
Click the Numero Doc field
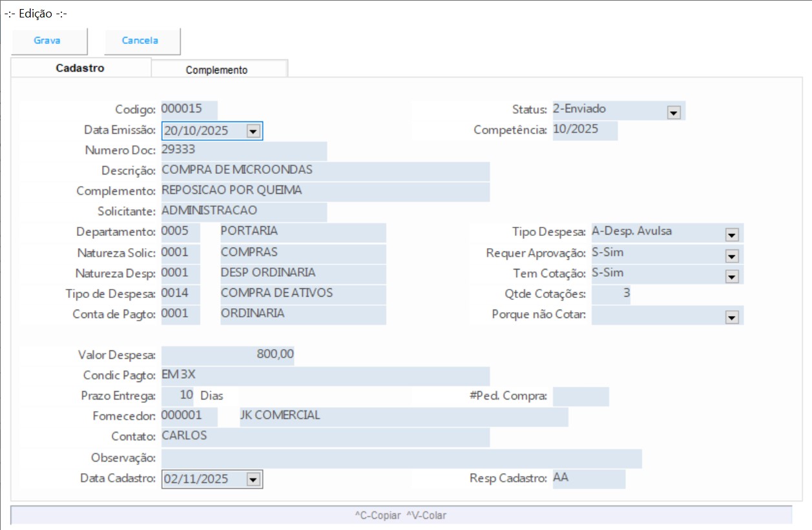(x=244, y=151)
